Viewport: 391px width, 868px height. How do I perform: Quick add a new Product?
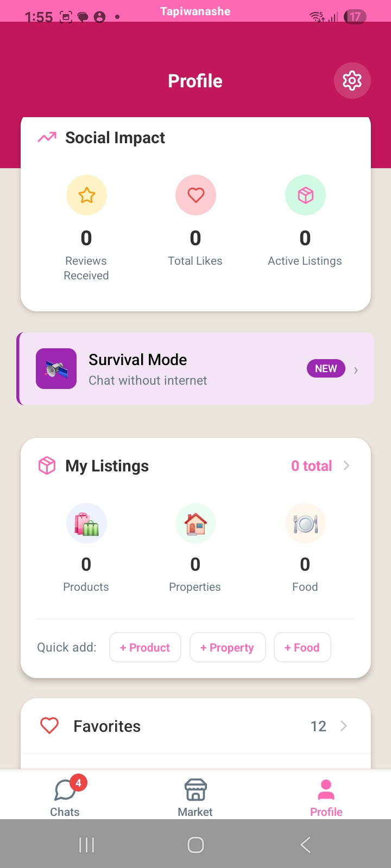pos(145,647)
